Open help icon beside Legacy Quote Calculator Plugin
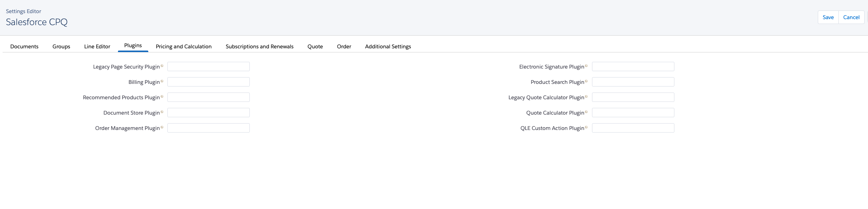 coord(586,97)
